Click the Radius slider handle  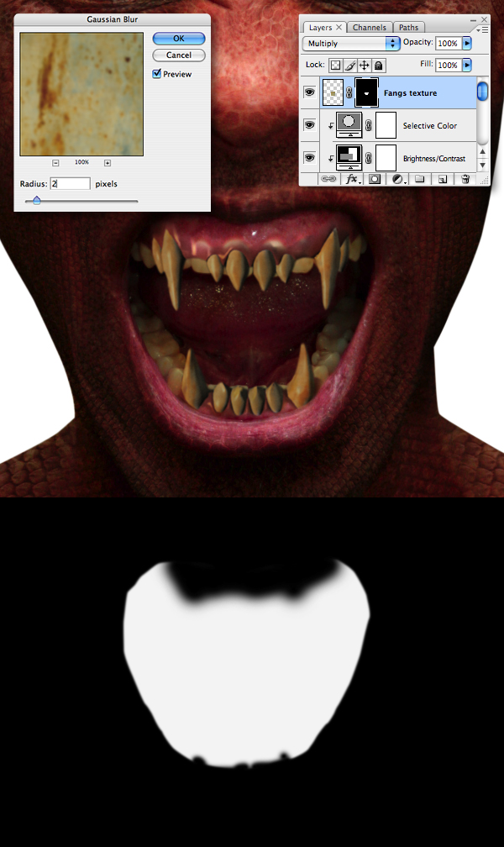(37, 201)
